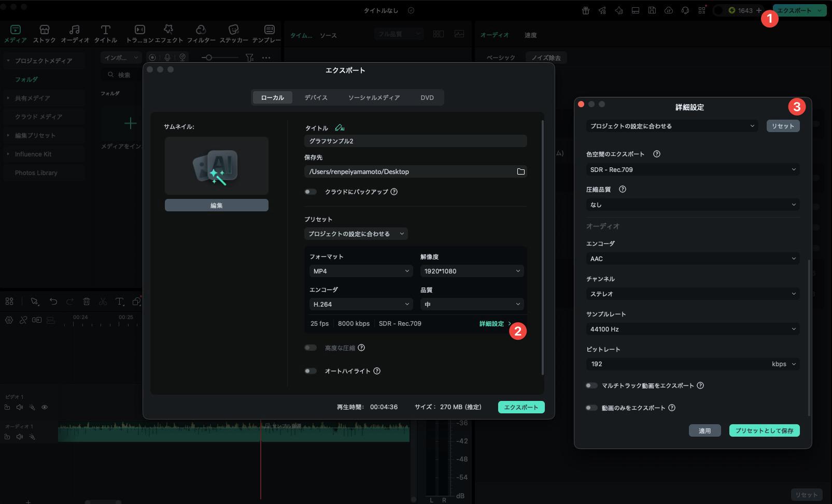Select the タイトル panel icon
832x504 pixels.
[x=105, y=33]
